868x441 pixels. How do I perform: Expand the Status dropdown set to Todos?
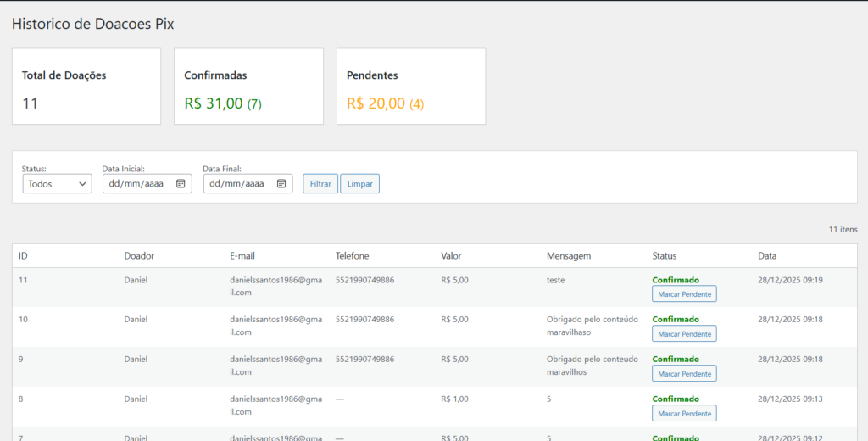pos(57,183)
